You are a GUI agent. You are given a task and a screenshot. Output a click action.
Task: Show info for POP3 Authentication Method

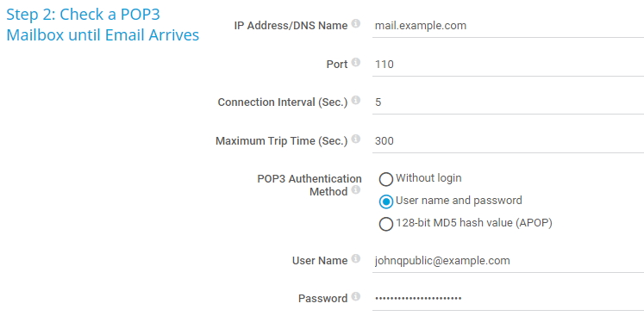click(x=356, y=190)
